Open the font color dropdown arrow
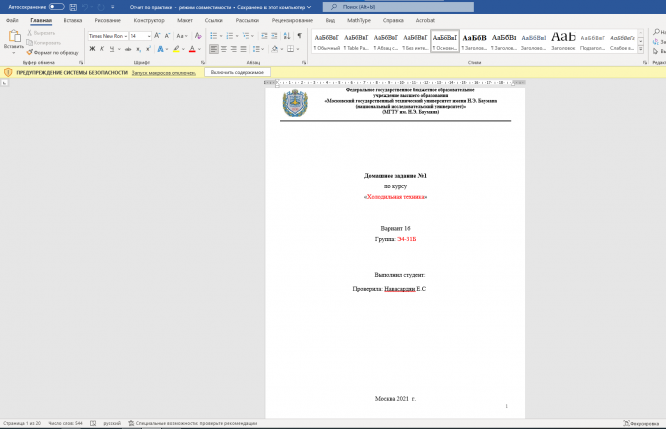The image size is (666, 429). pos(199,49)
